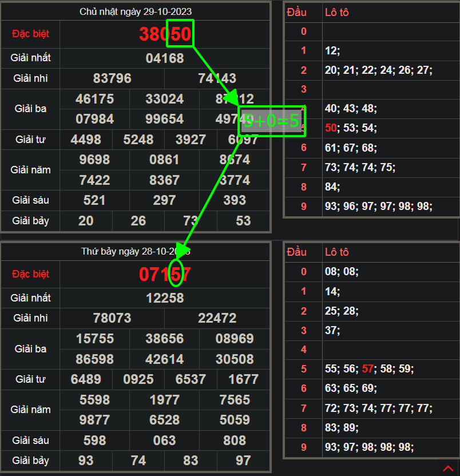Click Giải nhất number 04168
Image resolution: width=460 pixels, height=476 pixels.
coord(165,58)
